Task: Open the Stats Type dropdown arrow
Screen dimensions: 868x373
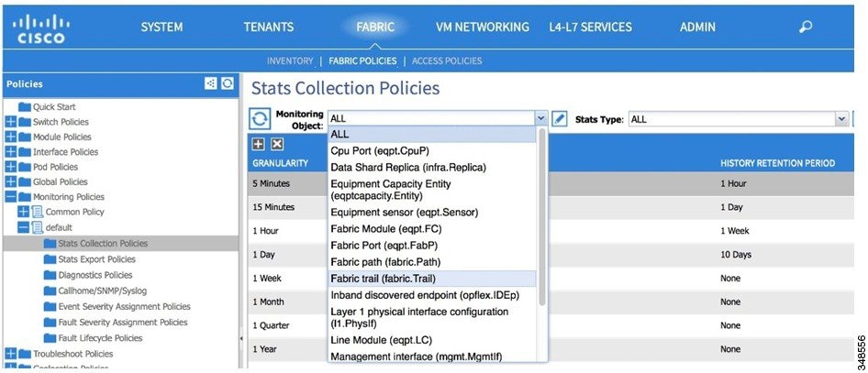Action: (x=841, y=119)
